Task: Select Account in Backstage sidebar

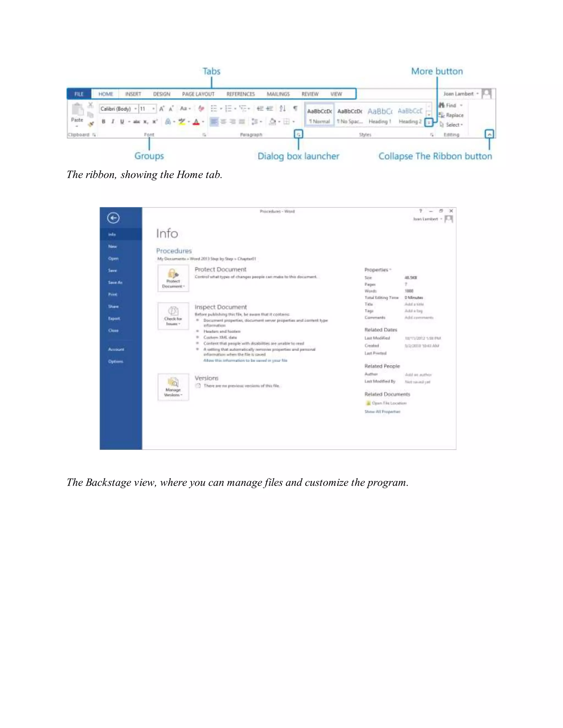Action: click(116, 349)
